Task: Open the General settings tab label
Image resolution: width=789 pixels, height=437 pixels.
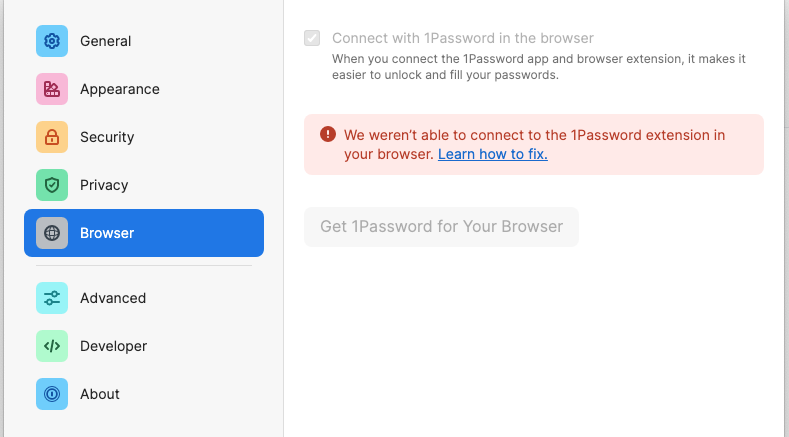Action: 106,41
